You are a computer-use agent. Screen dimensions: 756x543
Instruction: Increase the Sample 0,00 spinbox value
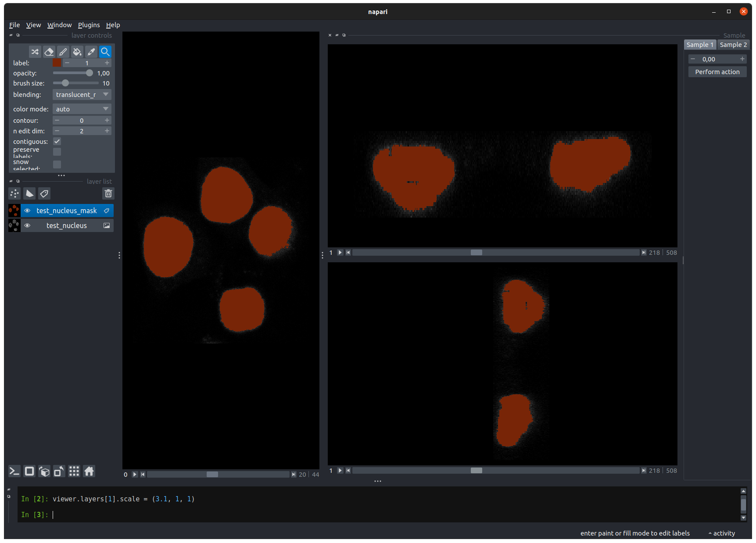[x=742, y=59]
